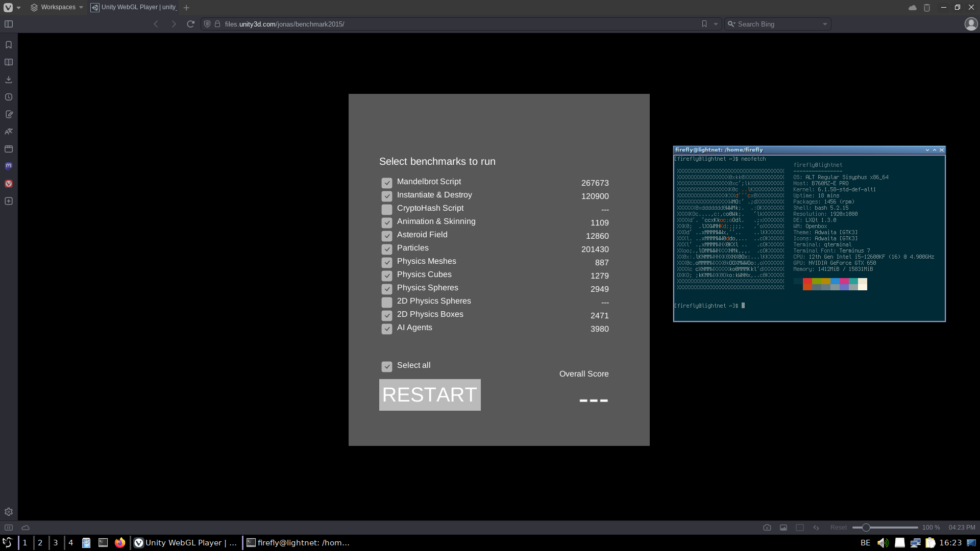Toggle Instantiate & Destroy checkbox
Viewport: 980px width, 551px height.
[x=387, y=196]
